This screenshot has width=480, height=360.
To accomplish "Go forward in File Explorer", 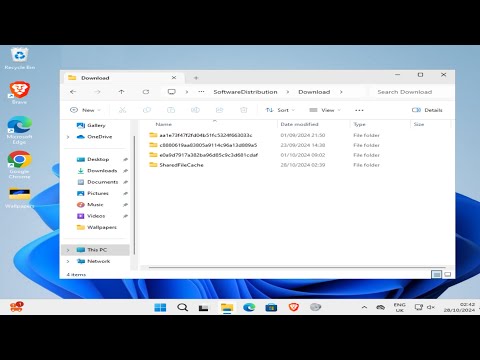I will point(97,92).
